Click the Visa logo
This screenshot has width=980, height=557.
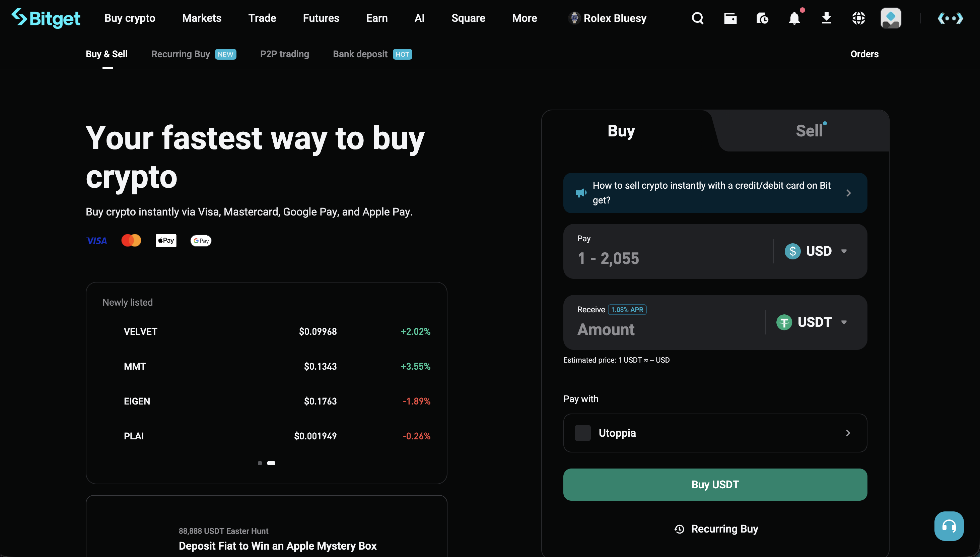tap(97, 241)
